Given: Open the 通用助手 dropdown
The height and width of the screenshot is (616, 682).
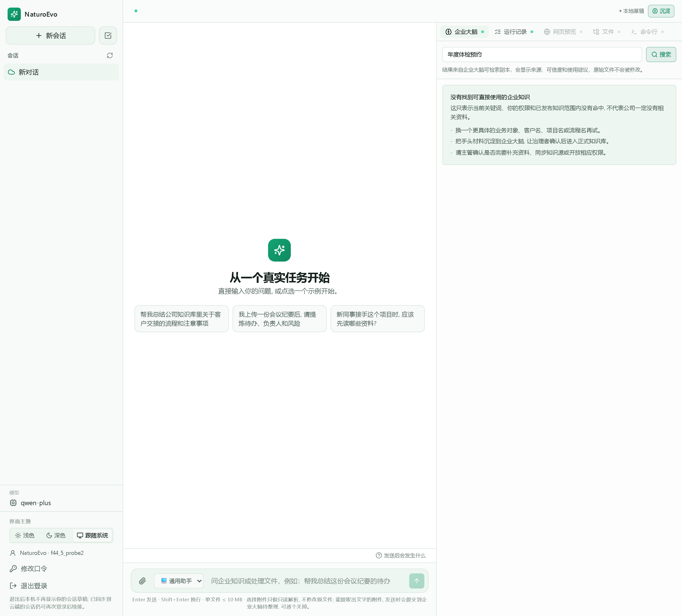Looking at the screenshot, I should click(179, 581).
